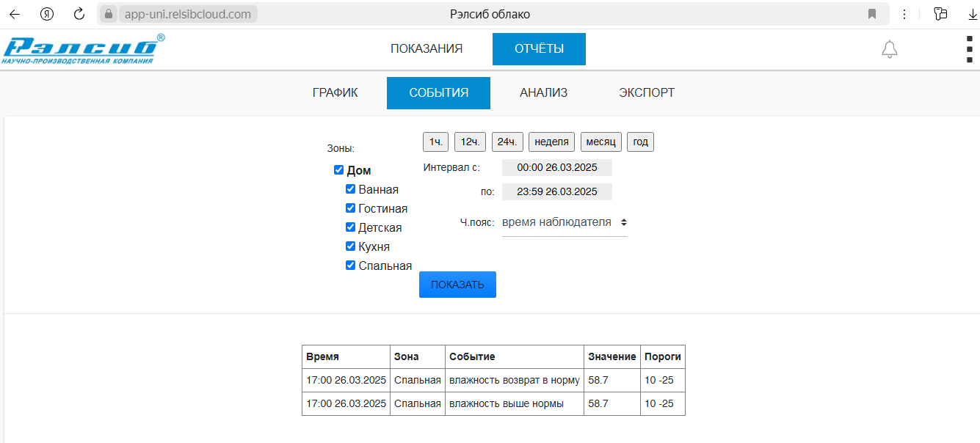Switch to the ГРАФИК tab

[x=335, y=93]
